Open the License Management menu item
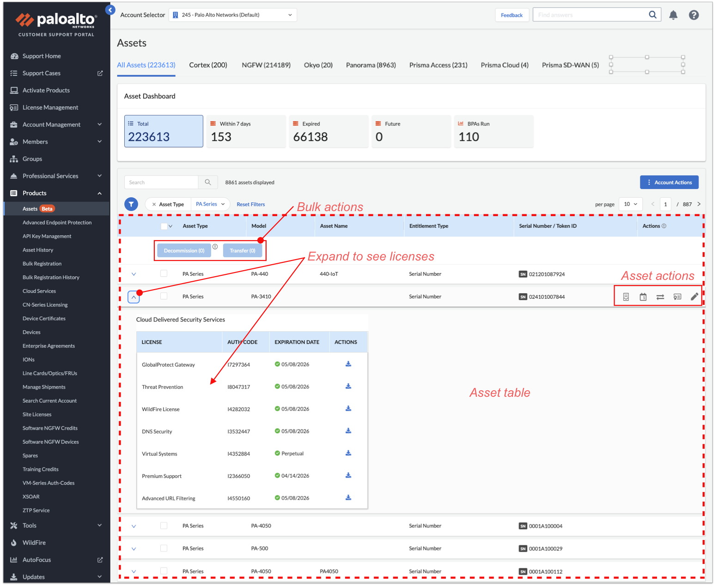The height and width of the screenshot is (588, 718). (x=50, y=108)
